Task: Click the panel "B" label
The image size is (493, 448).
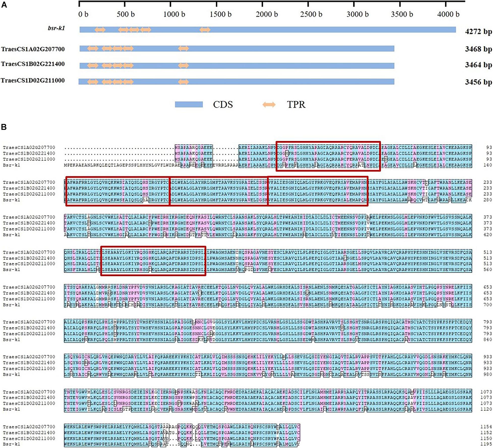Action: (4, 127)
